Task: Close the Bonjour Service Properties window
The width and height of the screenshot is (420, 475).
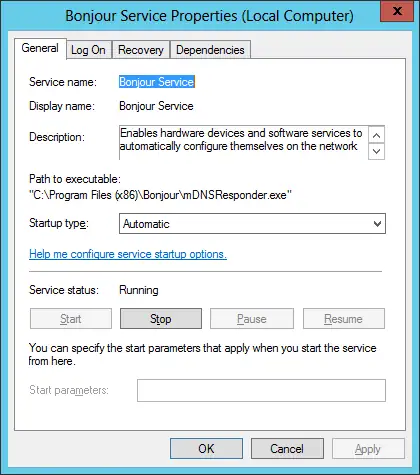Action: point(397,12)
